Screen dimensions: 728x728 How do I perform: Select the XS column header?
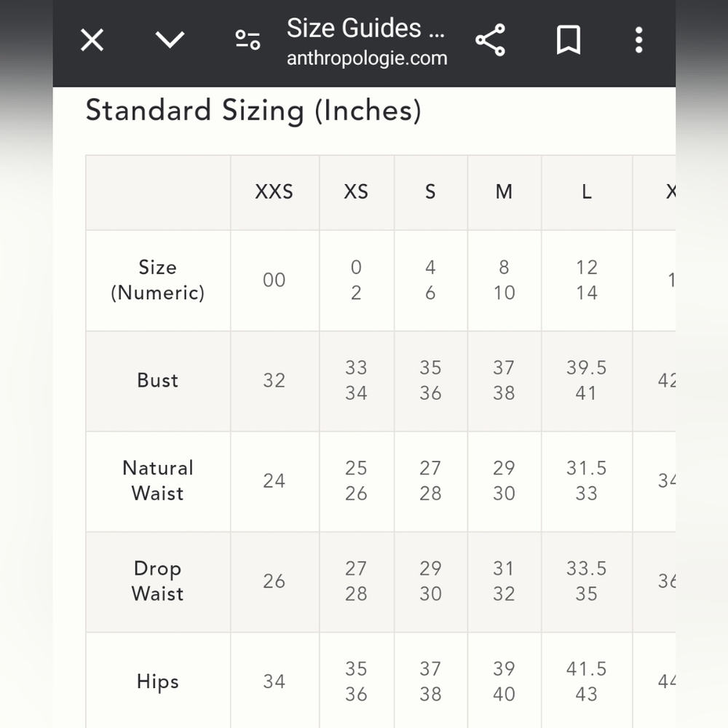pyautogui.click(x=356, y=191)
